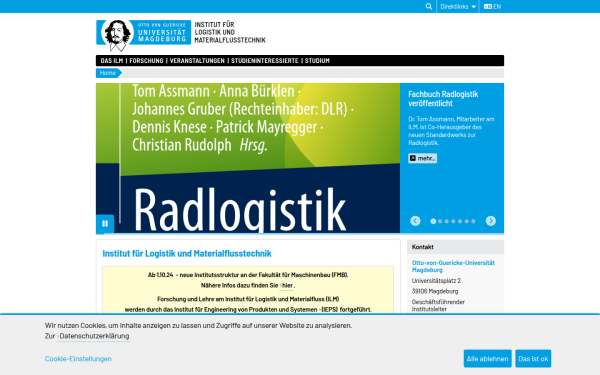Go to previous slide arrow

tap(415, 221)
